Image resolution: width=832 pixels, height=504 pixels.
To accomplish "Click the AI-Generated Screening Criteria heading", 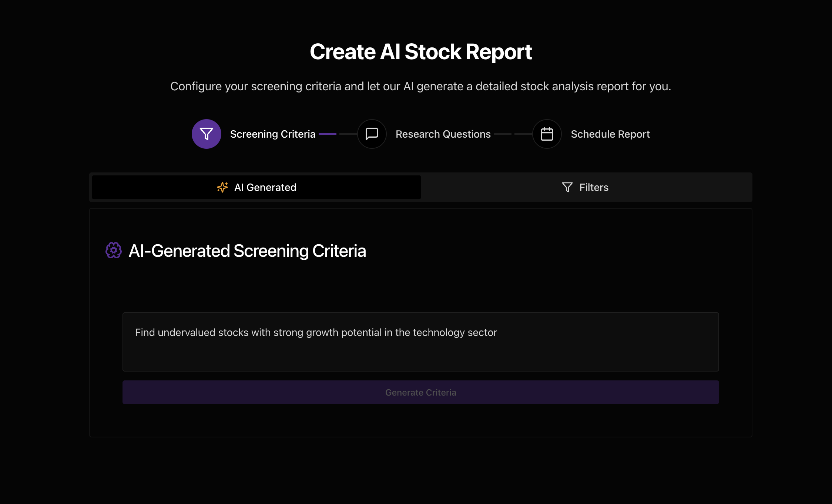I will (247, 251).
